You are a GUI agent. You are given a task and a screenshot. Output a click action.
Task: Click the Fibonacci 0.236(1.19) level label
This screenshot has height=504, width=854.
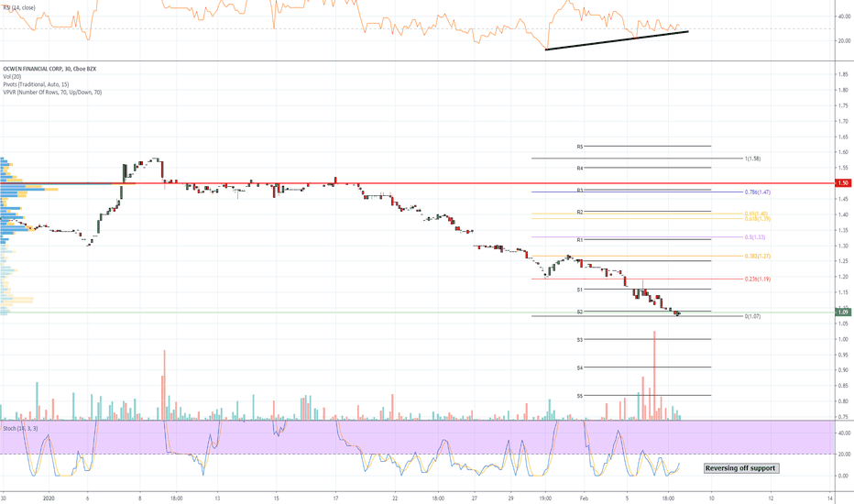click(x=758, y=279)
